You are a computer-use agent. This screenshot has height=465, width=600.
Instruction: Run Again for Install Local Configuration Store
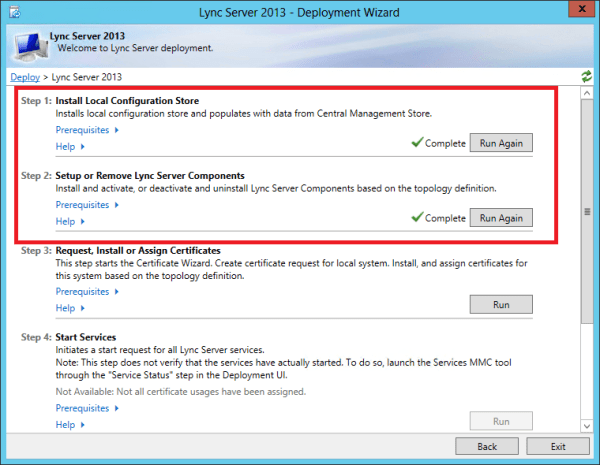click(501, 143)
